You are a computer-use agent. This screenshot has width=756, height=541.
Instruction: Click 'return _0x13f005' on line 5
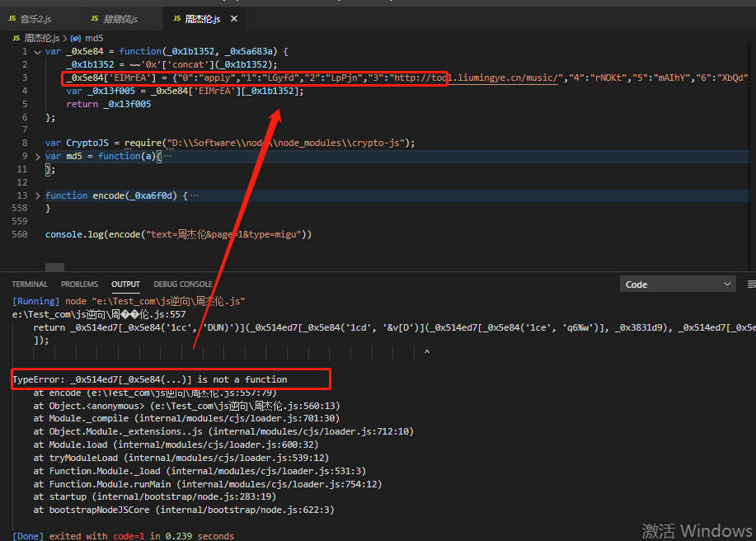(109, 104)
